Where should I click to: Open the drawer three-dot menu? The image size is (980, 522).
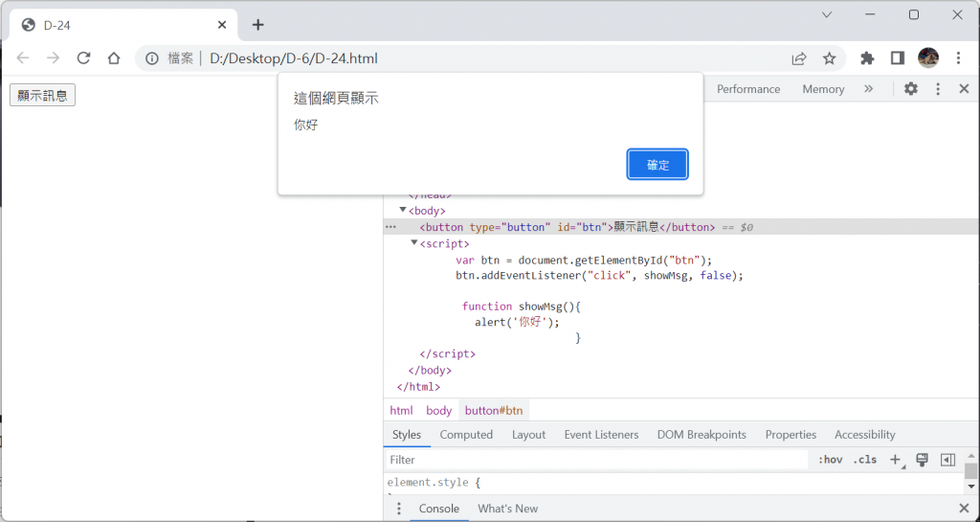[x=399, y=509]
